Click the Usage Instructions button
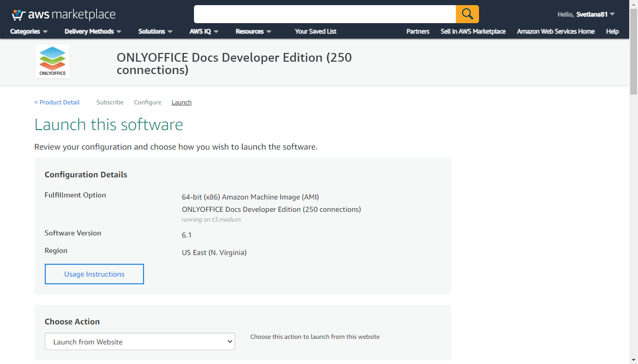This screenshot has width=638, height=364. (94, 274)
